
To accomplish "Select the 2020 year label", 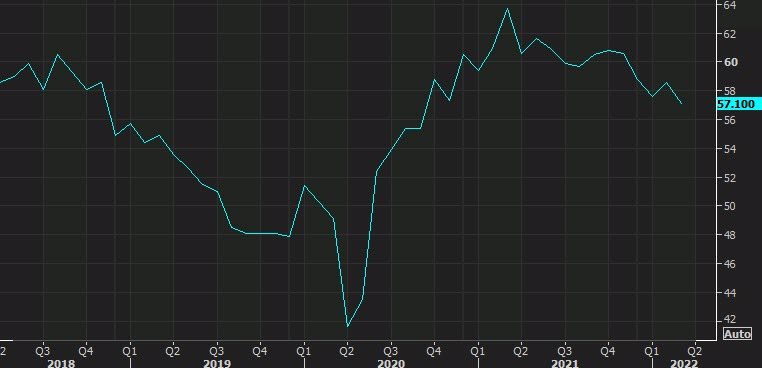I will [391, 363].
